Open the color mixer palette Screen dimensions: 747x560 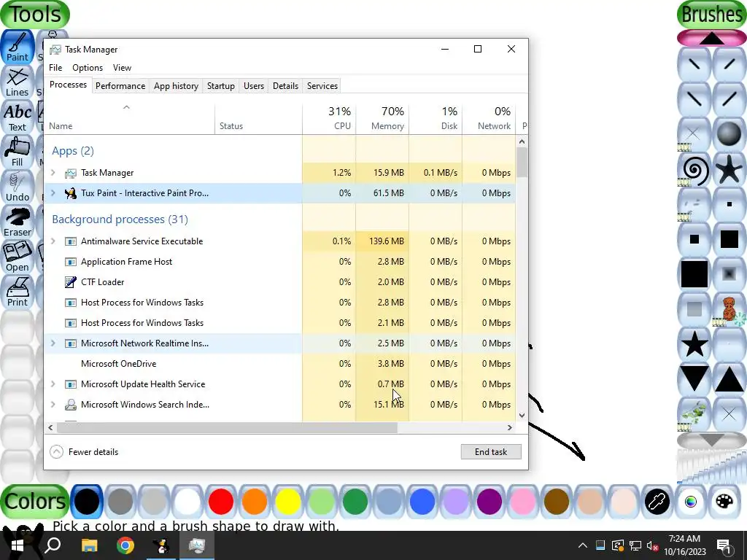click(x=724, y=502)
